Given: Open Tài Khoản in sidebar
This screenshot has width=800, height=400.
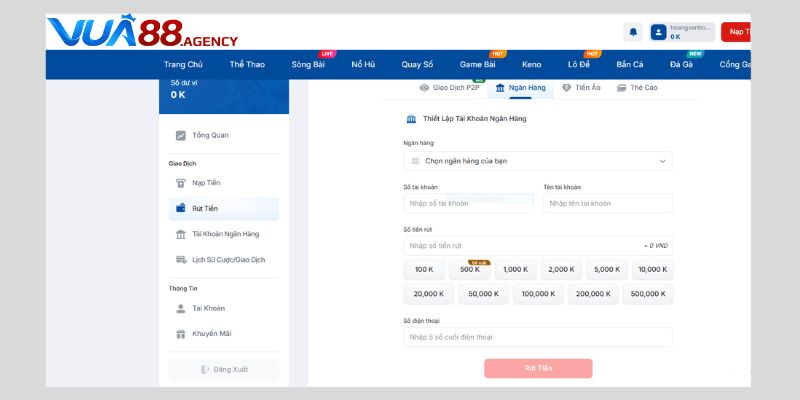Looking at the screenshot, I should [208, 309].
